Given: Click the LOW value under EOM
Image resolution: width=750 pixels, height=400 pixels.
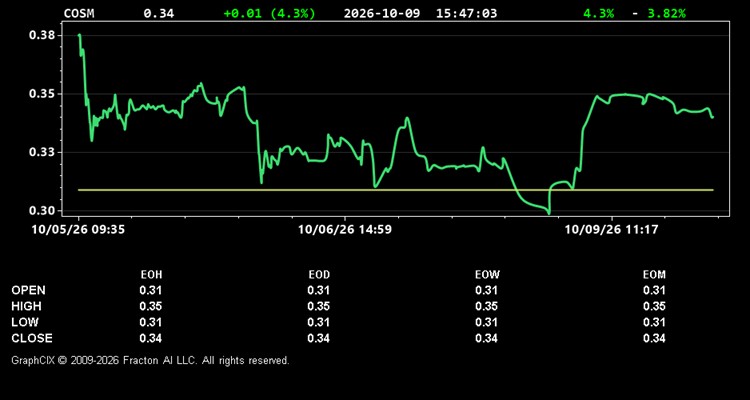Looking at the screenshot, I should [x=654, y=322].
